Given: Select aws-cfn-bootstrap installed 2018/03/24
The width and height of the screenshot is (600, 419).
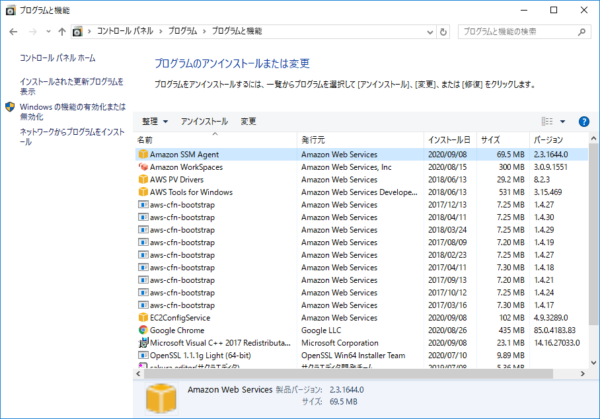Looking at the screenshot, I should (362, 230).
